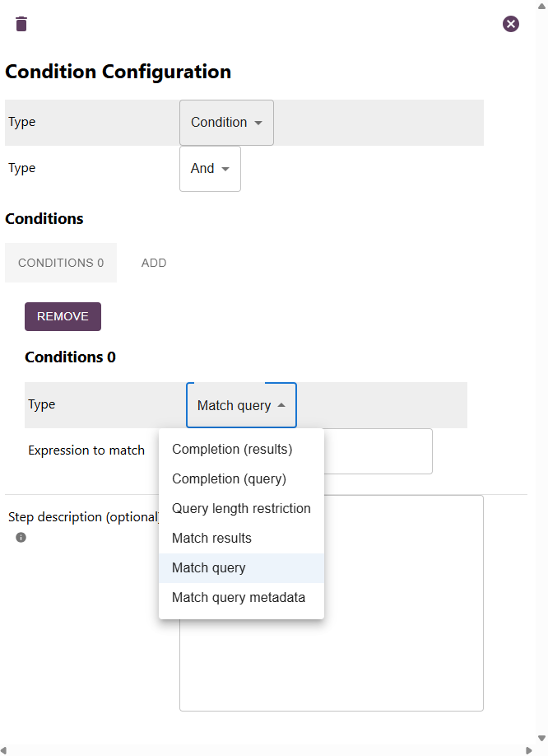Click the step description info icon
548x756 pixels.
[21, 538]
